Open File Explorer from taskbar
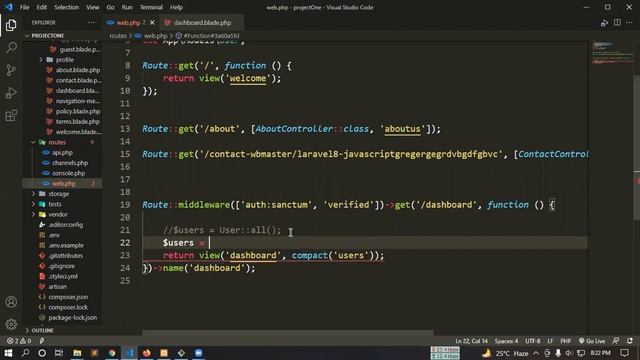 pos(77,353)
